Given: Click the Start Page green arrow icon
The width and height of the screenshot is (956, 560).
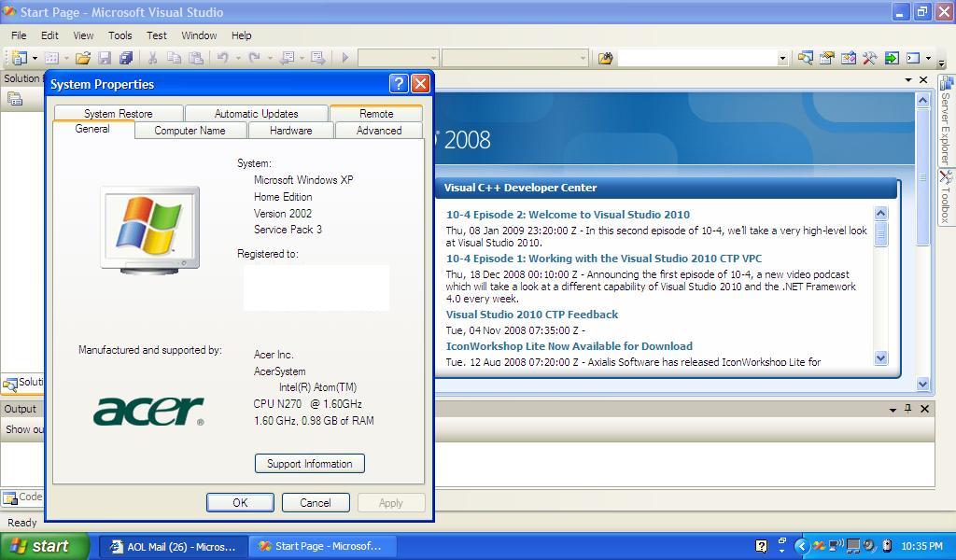Looking at the screenshot, I should click(x=892, y=58).
